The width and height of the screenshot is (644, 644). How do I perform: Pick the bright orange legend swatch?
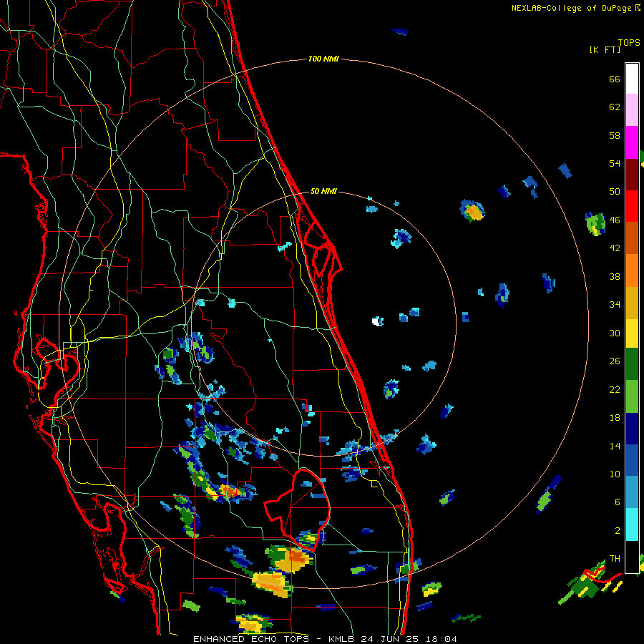(x=632, y=270)
